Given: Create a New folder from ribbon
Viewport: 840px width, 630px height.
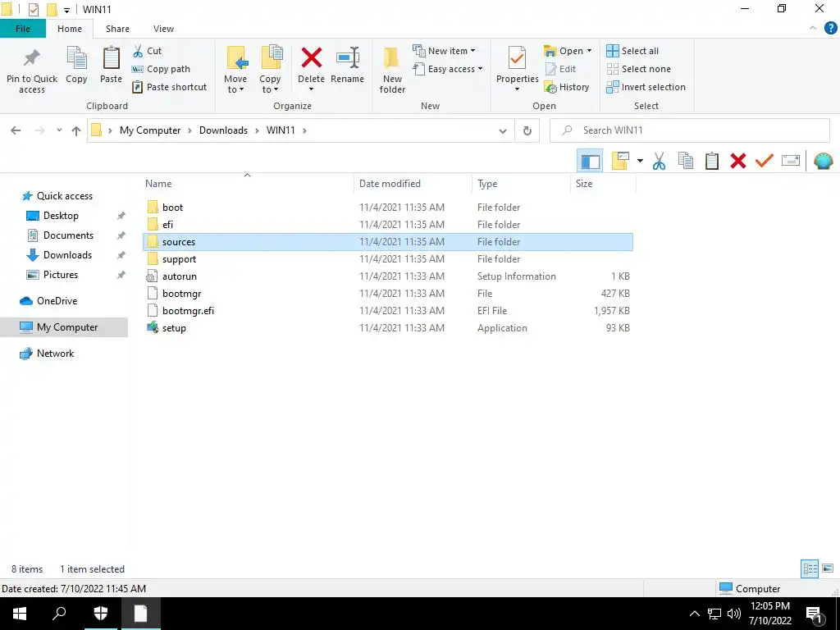Looking at the screenshot, I should [392, 70].
